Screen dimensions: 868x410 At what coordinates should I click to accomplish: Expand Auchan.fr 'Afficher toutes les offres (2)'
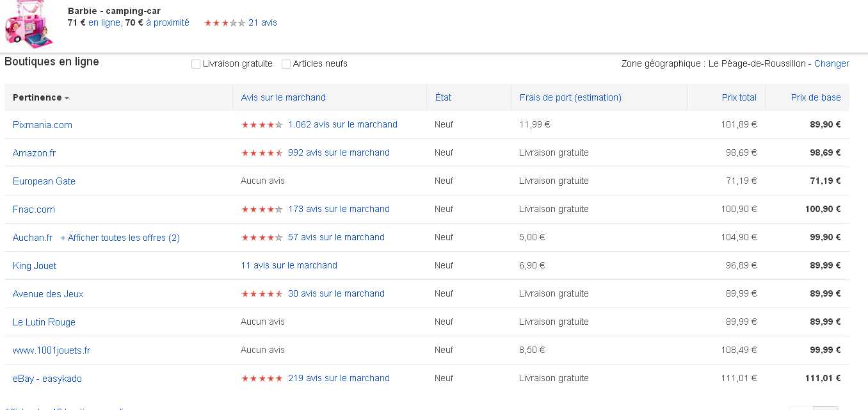click(x=120, y=238)
